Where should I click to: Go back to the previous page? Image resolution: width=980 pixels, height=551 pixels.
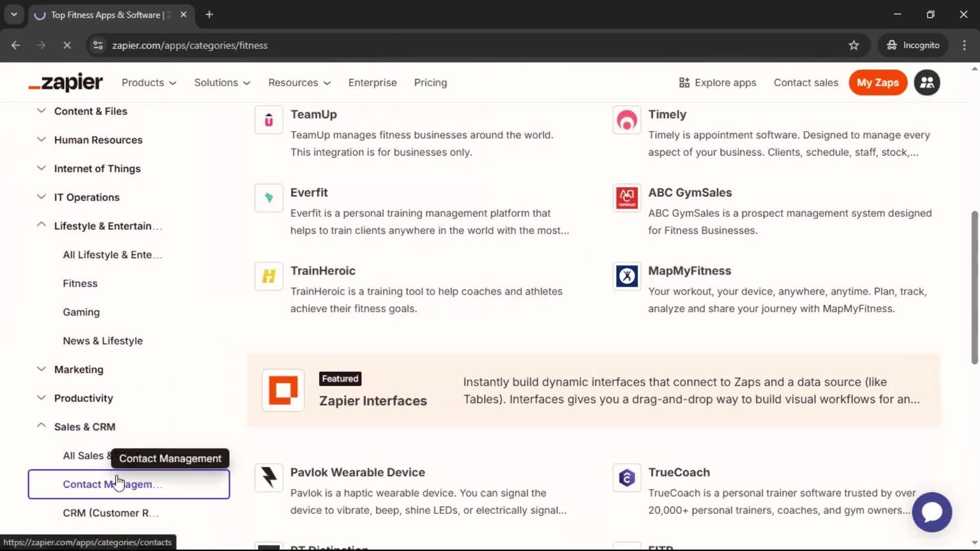pos(16,45)
